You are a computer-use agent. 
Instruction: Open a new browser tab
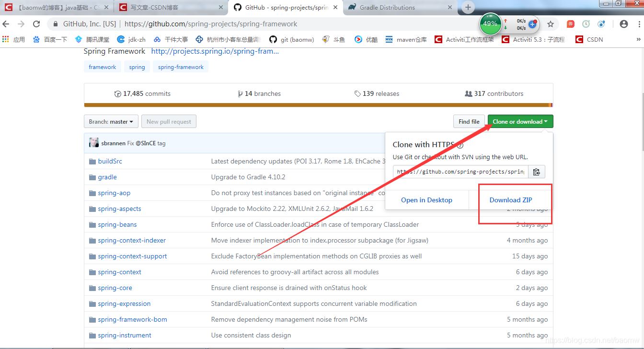coord(468,7)
